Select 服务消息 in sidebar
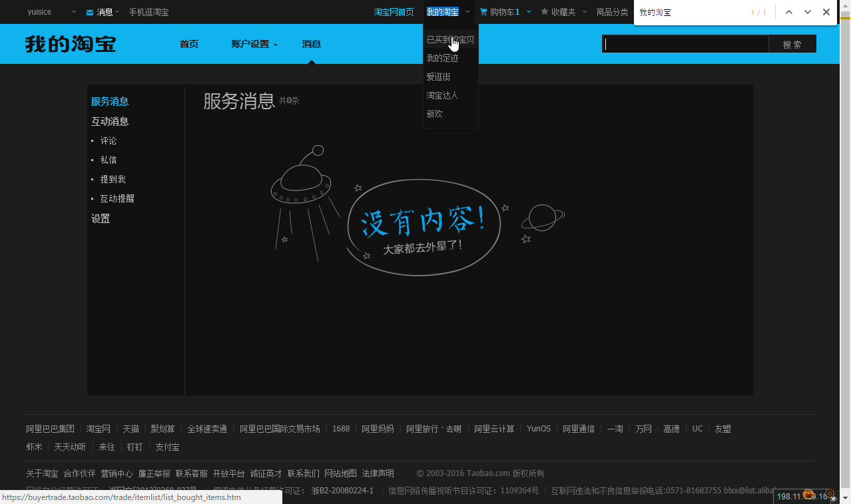Image resolution: width=851 pixels, height=504 pixels. pyautogui.click(x=110, y=101)
